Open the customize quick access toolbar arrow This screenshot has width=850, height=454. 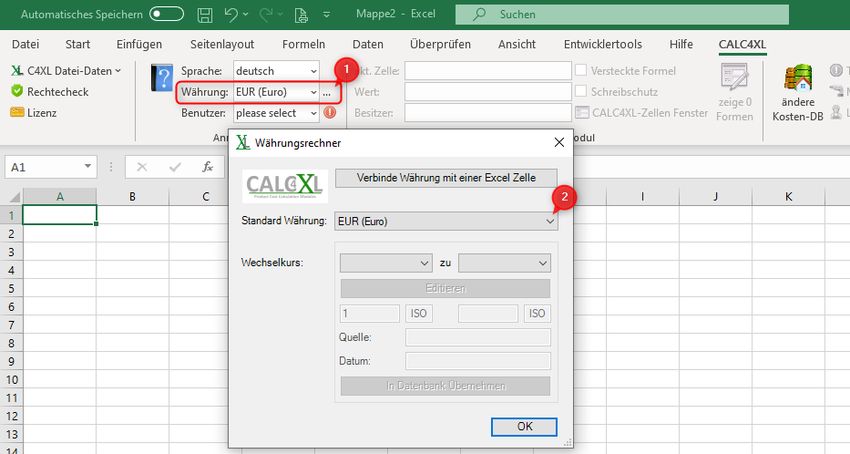326,15
